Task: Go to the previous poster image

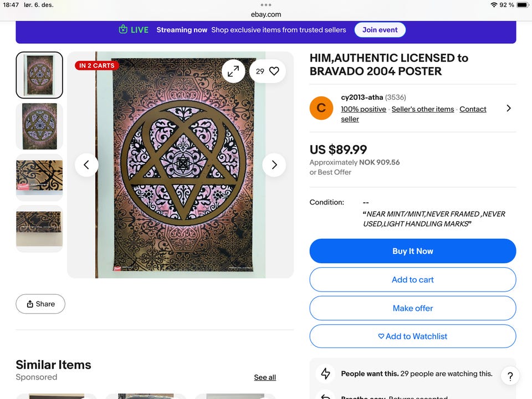Action: coord(86,165)
